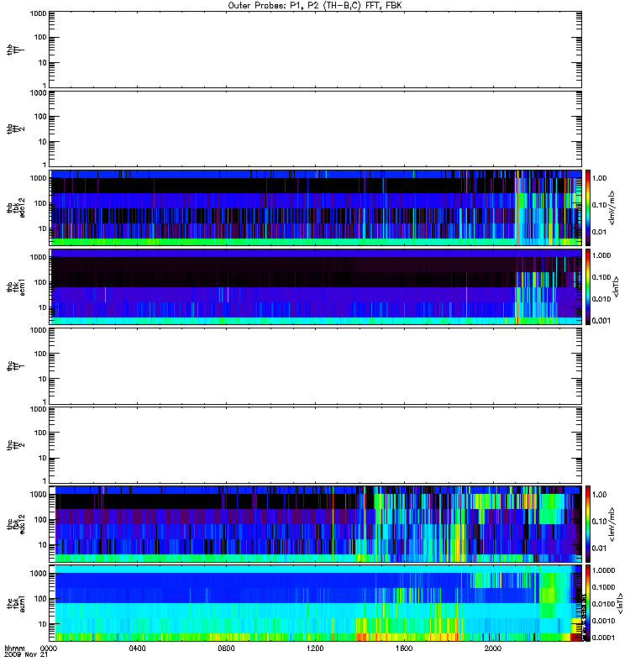Click the '1.000' value on thb scm1 color bar

(x=601, y=255)
